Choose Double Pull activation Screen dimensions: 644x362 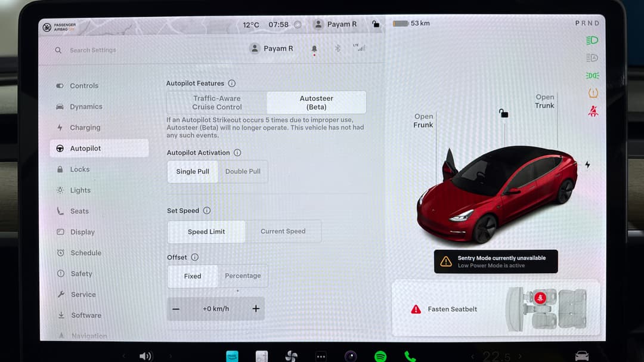(243, 171)
